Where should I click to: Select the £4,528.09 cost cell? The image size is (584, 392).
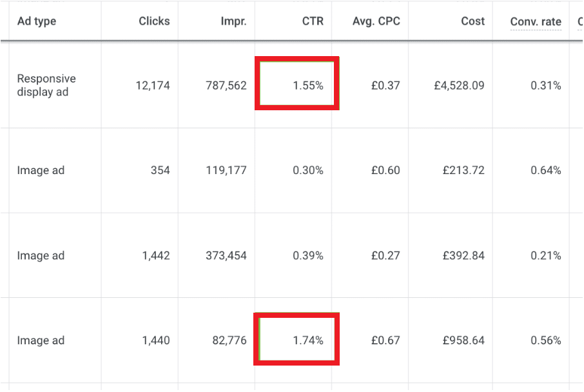[x=459, y=86]
